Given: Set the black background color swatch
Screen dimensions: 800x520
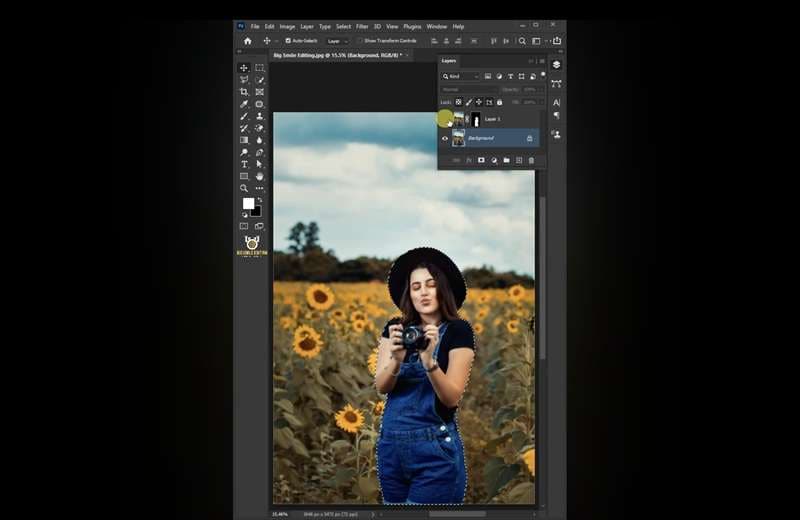Looking at the screenshot, I should pyautogui.click(x=257, y=212).
